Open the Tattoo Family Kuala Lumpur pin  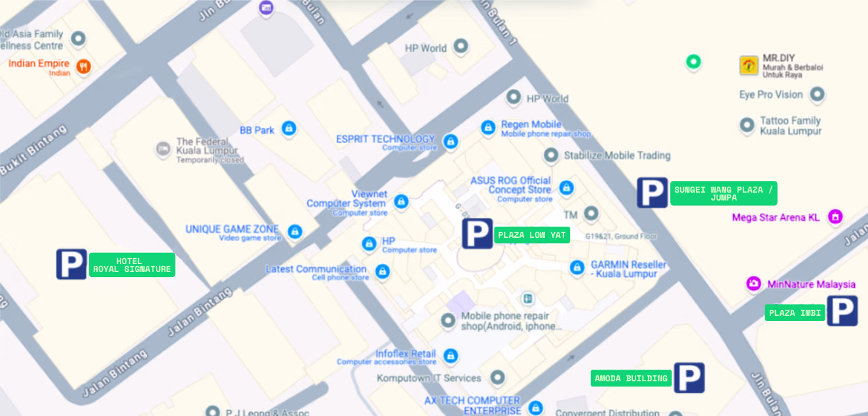pos(747,125)
